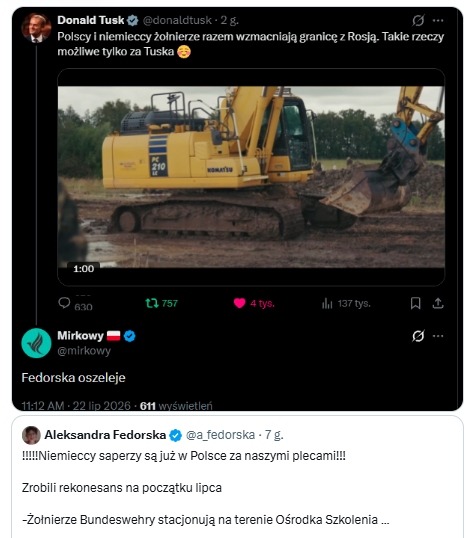This screenshot has height=538, width=476.
Task: Open the more options menu on Tusk's tweet
Action: (x=438, y=21)
